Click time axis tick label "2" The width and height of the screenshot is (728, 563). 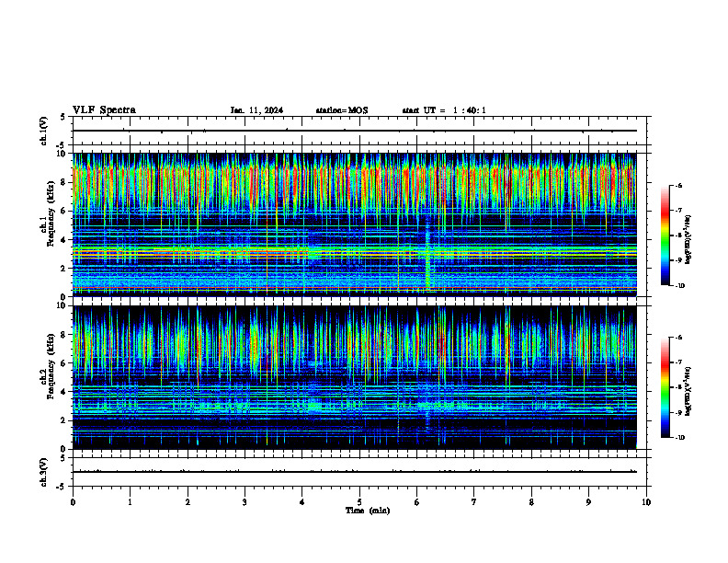[188, 502]
